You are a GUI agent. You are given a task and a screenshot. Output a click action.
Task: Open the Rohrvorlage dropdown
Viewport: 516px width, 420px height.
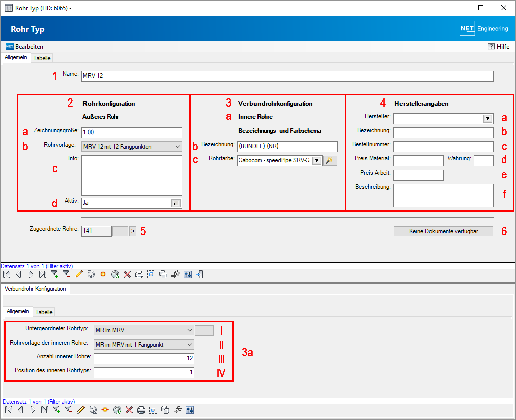(132, 147)
